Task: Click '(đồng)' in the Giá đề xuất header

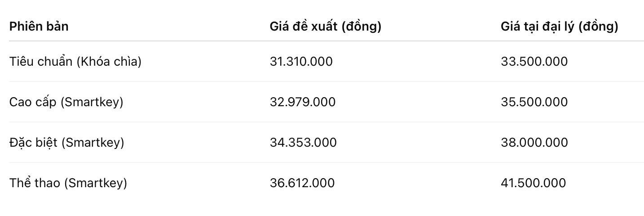Action: (x=362, y=27)
